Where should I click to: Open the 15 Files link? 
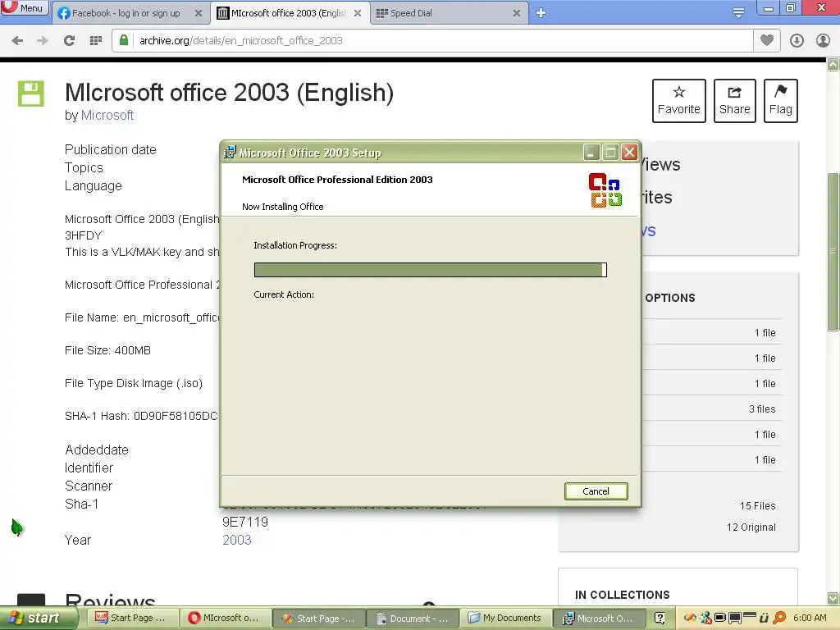[x=757, y=505]
